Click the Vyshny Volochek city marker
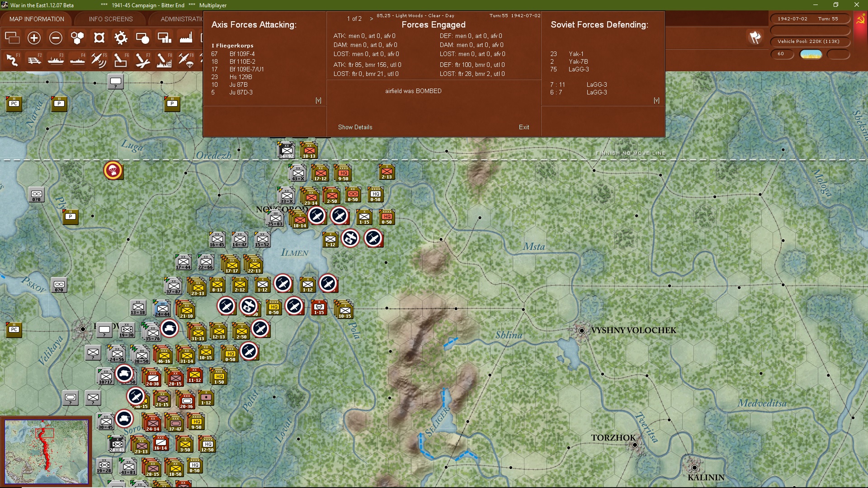This screenshot has height=488, width=868. [582, 330]
